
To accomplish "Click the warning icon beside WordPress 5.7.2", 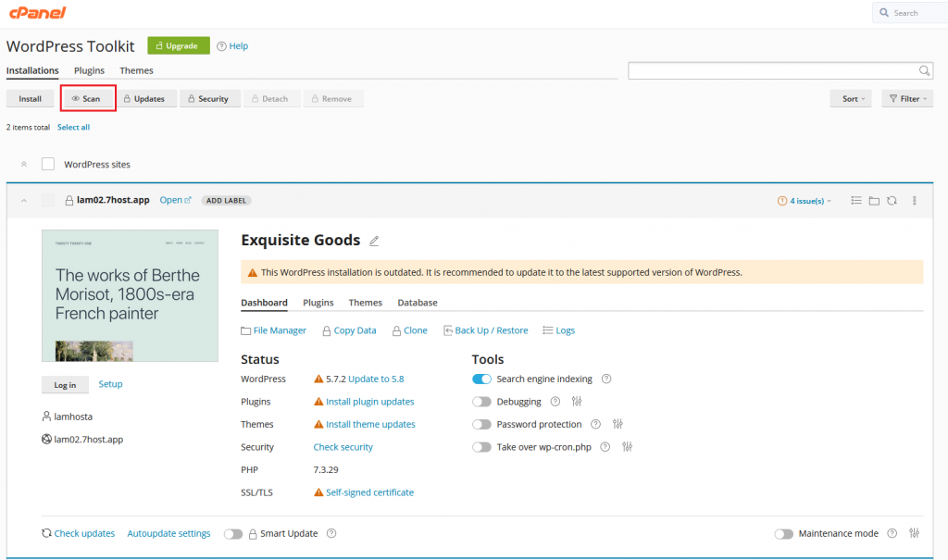I will (318, 380).
